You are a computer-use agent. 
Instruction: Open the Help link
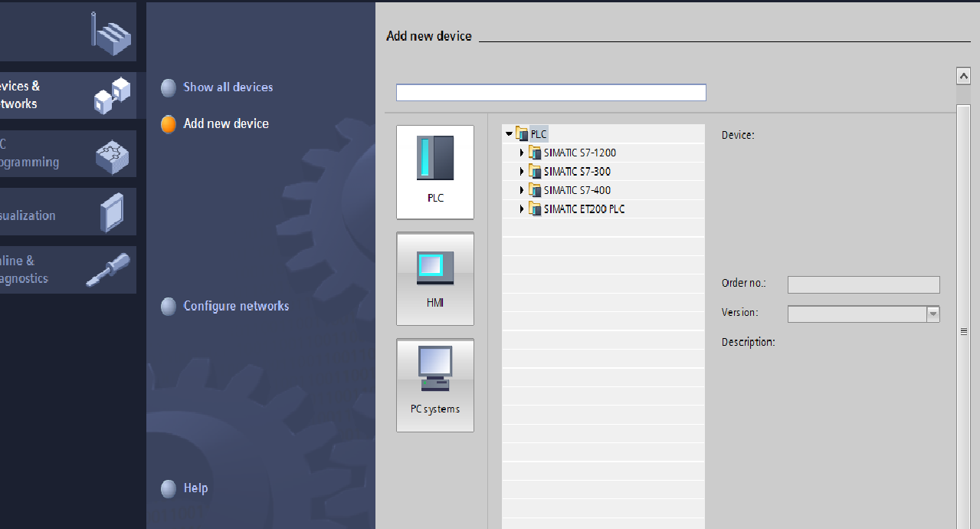(195, 488)
